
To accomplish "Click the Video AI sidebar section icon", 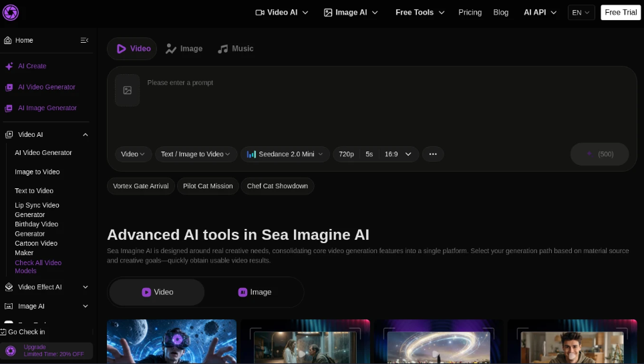I will click(9, 134).
